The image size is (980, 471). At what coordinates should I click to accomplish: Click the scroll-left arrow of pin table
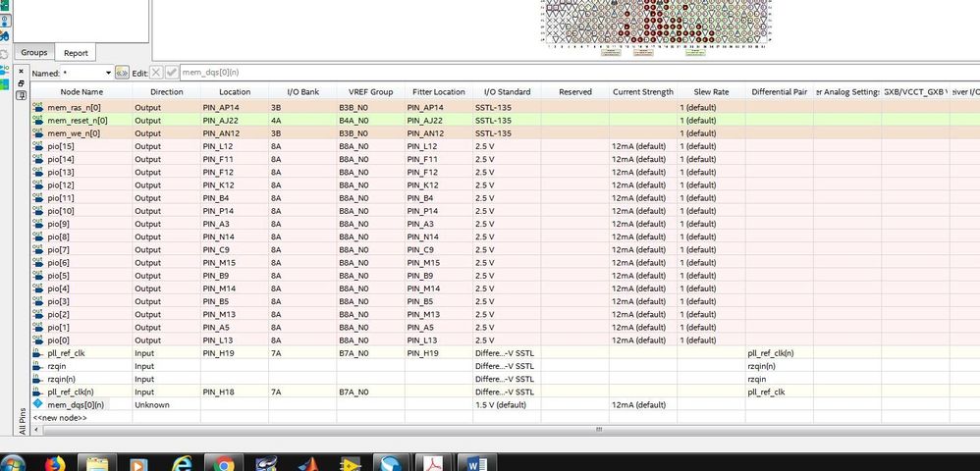[x=36, y=430]
